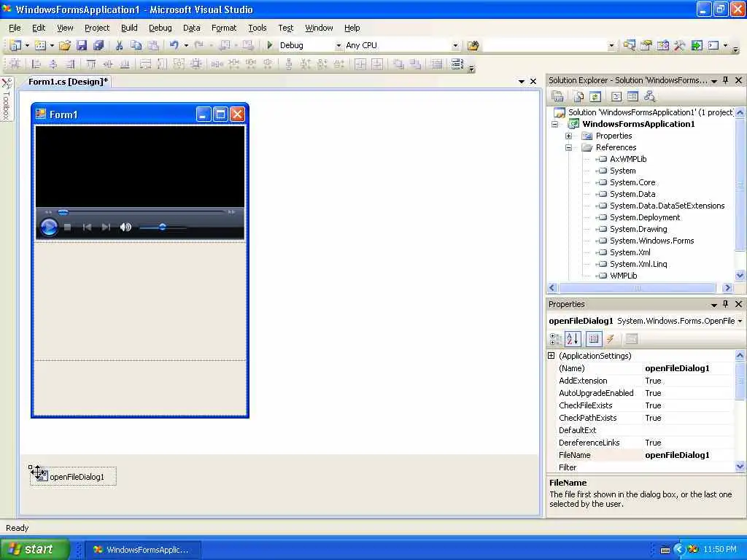Show Events with the lightning bolt icon
The height and width of the screenshot is (560, 747).
[x=611, y=338]
